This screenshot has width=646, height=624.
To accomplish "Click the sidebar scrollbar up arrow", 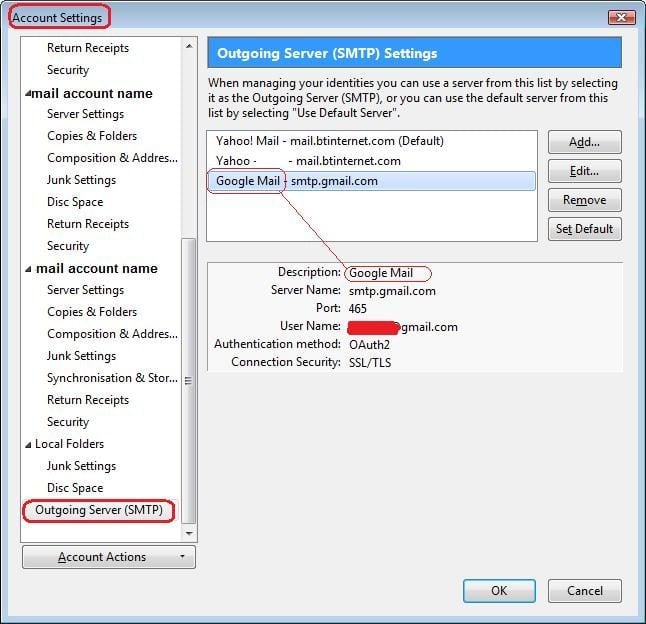I will [x=189, y=46].
